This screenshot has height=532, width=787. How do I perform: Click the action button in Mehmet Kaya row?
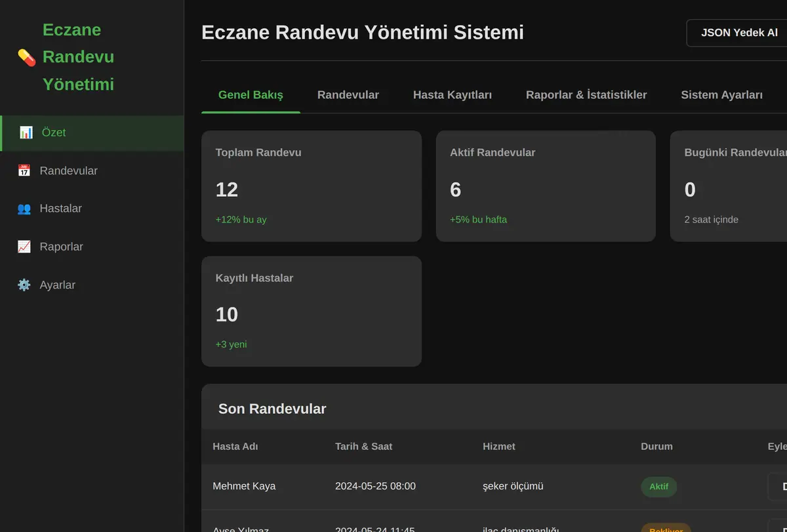[x=777, y=487]
